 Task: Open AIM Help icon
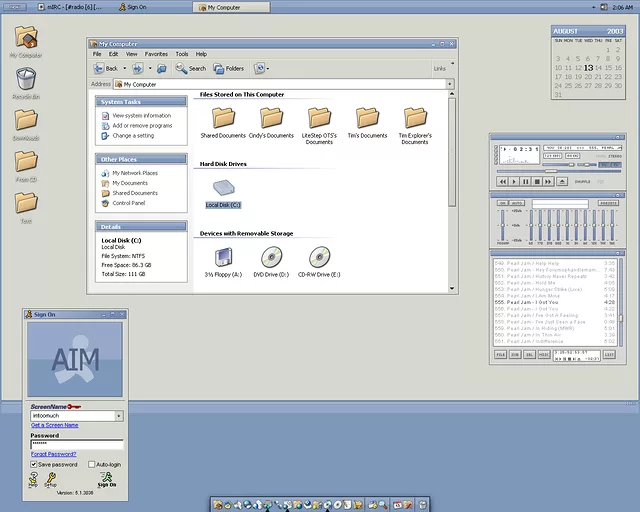tap(32, 480)
